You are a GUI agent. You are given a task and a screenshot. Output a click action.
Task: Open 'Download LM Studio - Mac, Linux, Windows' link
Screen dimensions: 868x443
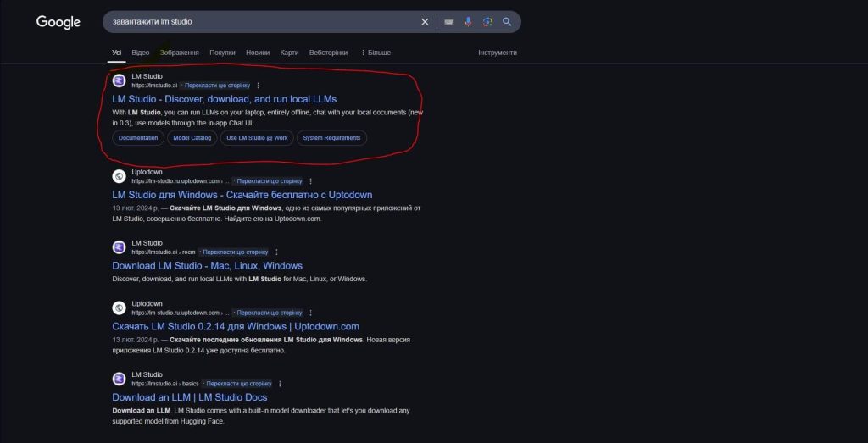click(x=207, y=266)
